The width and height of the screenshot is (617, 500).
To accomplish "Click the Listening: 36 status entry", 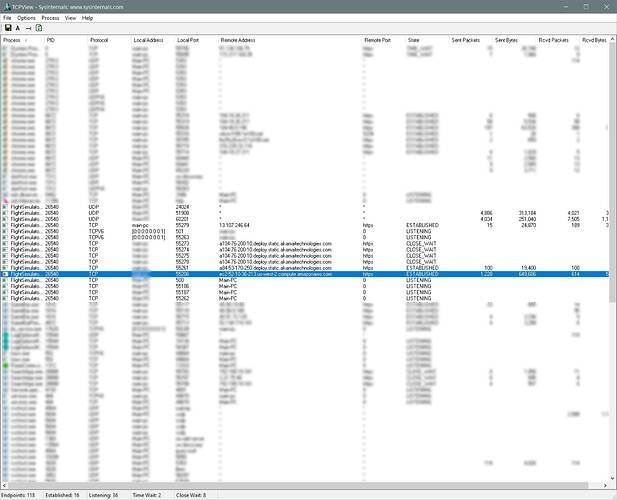I will point(103,495).
